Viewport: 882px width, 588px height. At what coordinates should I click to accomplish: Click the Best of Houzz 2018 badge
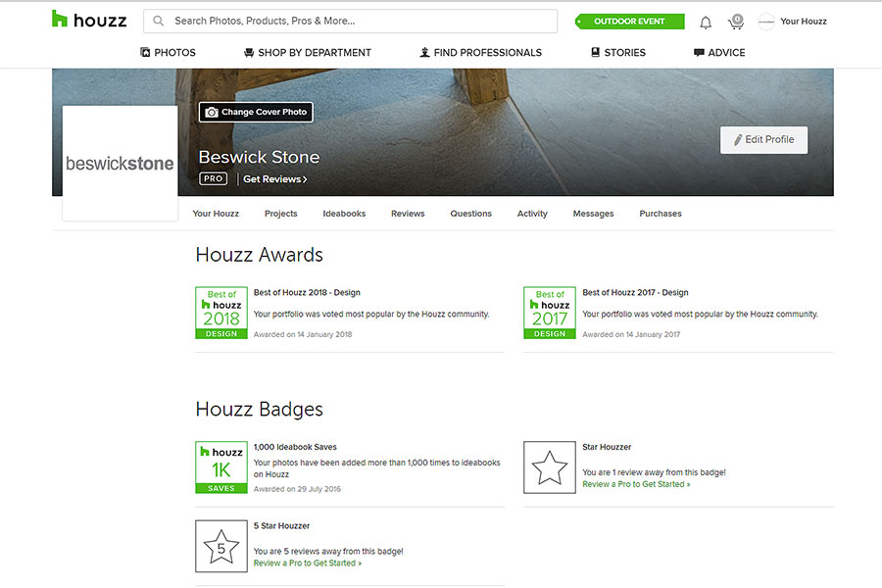[x=221, y=314]
